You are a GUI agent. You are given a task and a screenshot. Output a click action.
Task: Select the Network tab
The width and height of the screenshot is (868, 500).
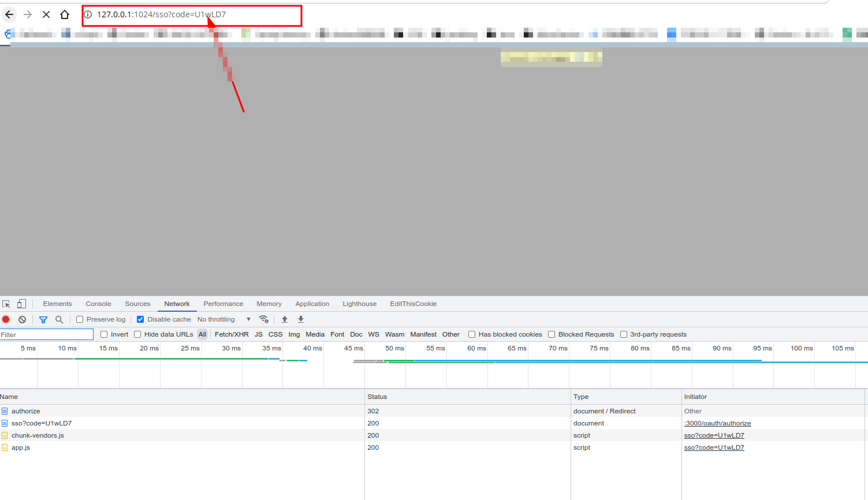[177, 304]
